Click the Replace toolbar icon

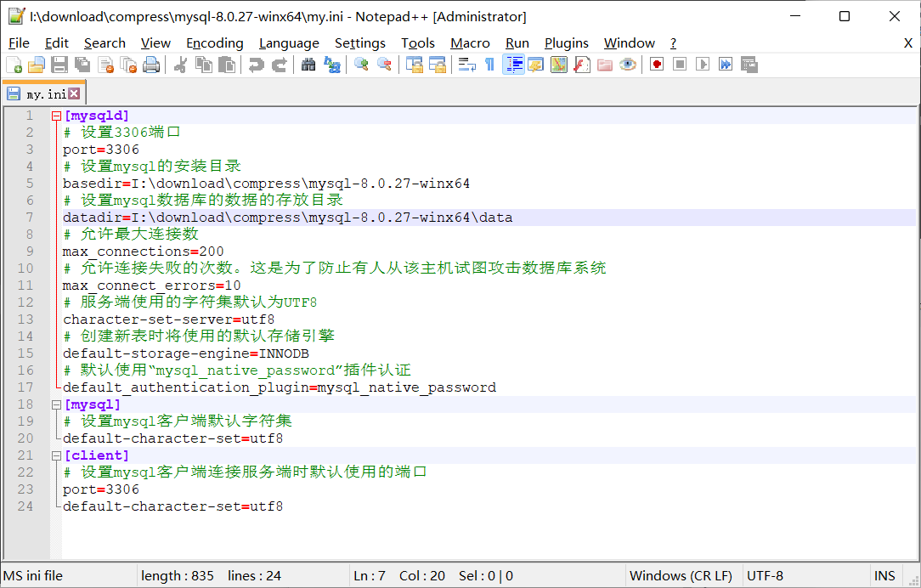[332, 65]
